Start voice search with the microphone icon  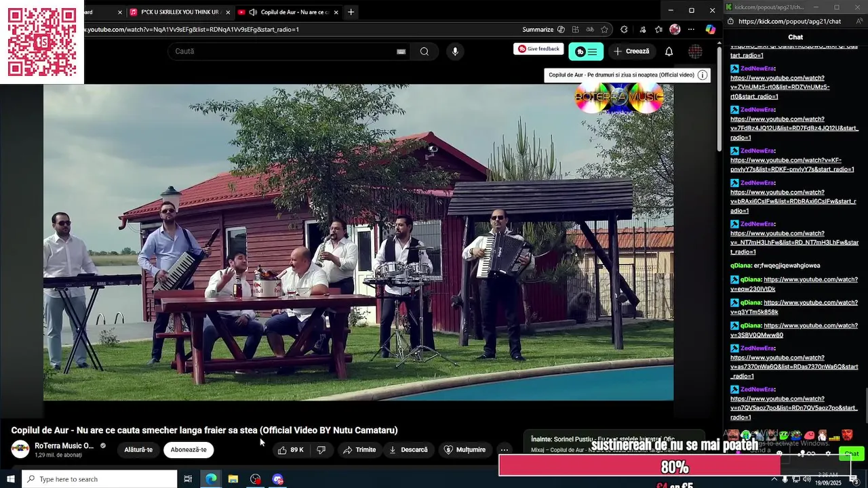coord(455,52)
